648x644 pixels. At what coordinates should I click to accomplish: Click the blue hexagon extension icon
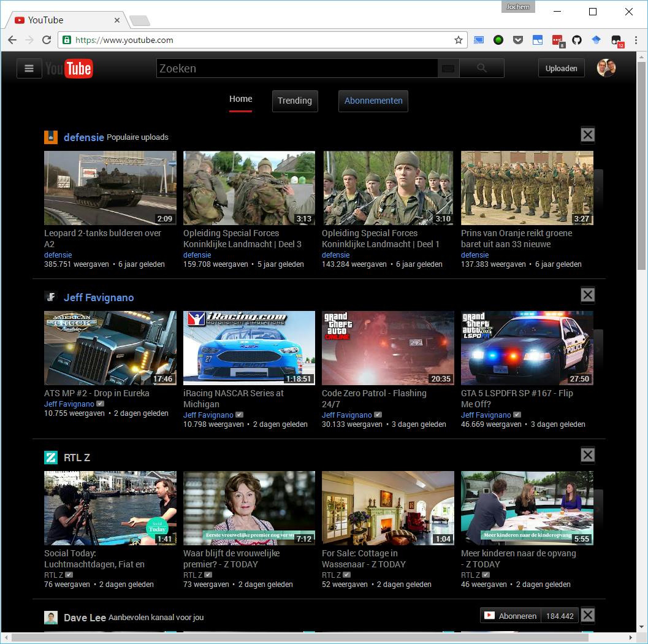pos(596,40)
